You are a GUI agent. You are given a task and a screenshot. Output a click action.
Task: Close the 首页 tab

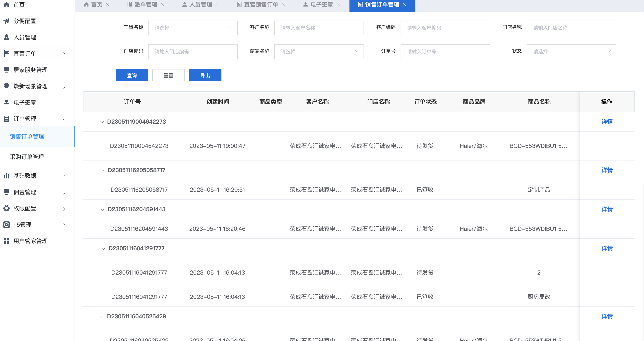pos(107,4)
